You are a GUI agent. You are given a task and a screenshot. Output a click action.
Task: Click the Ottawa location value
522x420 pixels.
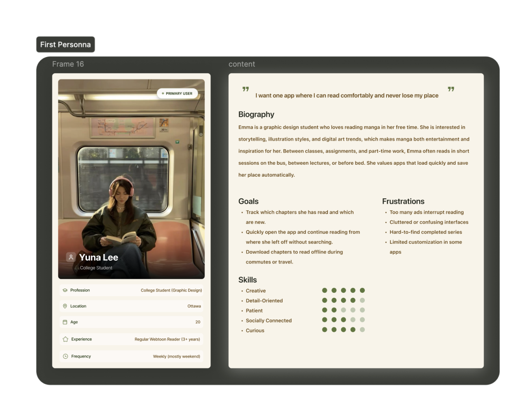[x=194, y=306]
